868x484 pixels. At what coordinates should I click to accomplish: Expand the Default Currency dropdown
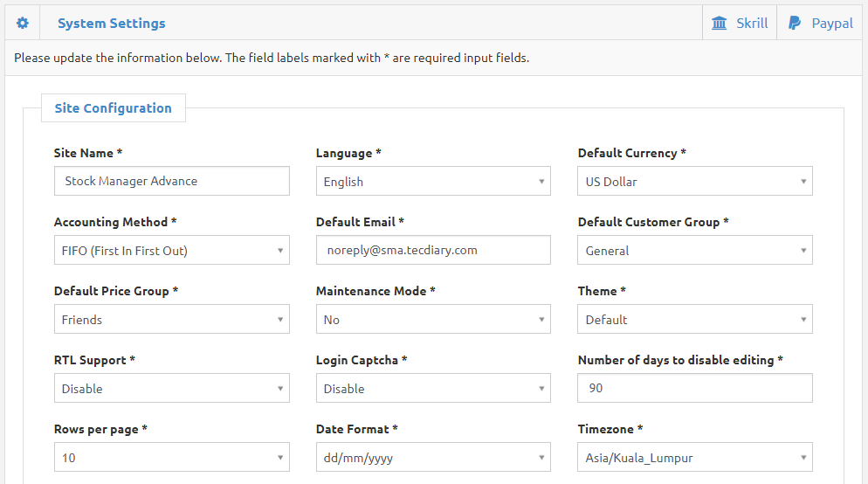tap(695, 181)
